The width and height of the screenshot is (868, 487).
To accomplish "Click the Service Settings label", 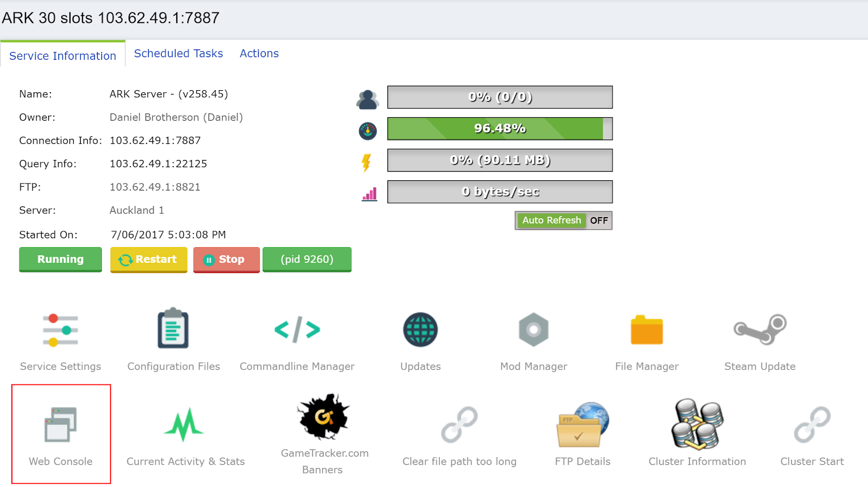I will [60, 366].
